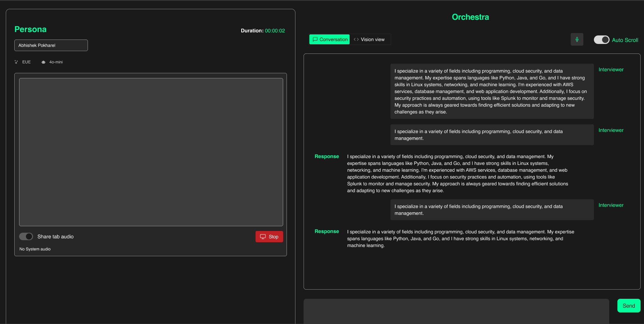The height and width of the screenshot is (324, 644).
Task: Select the first Interviewer label
Action: [611, 70]
